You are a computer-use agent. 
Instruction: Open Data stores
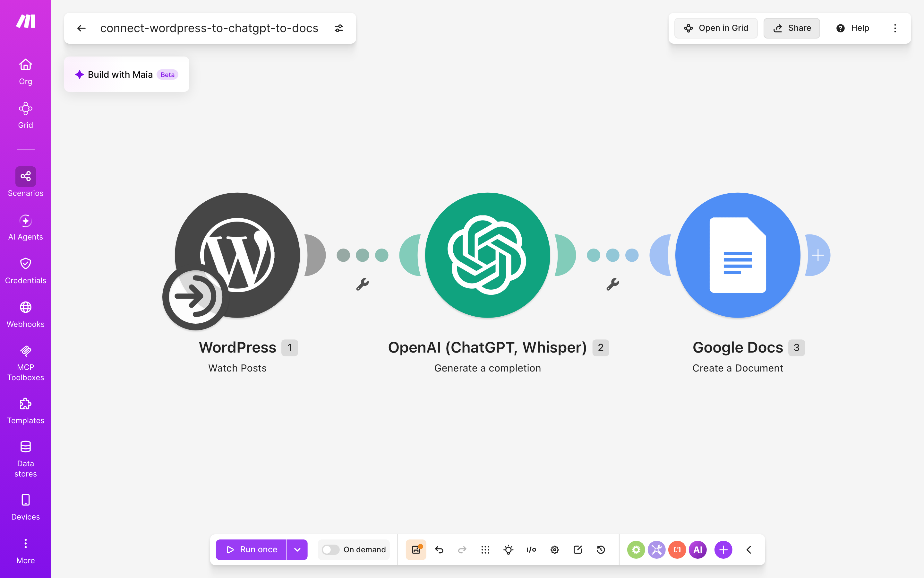26,459
